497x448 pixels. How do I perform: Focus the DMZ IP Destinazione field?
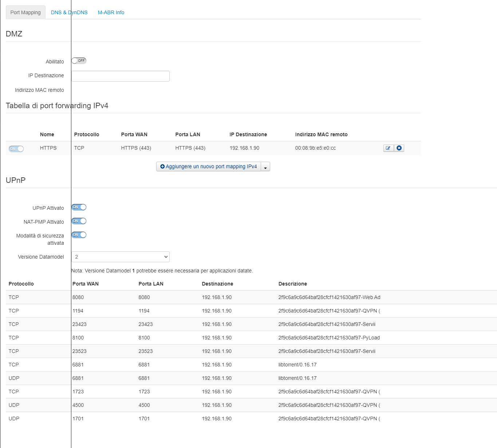120,76
